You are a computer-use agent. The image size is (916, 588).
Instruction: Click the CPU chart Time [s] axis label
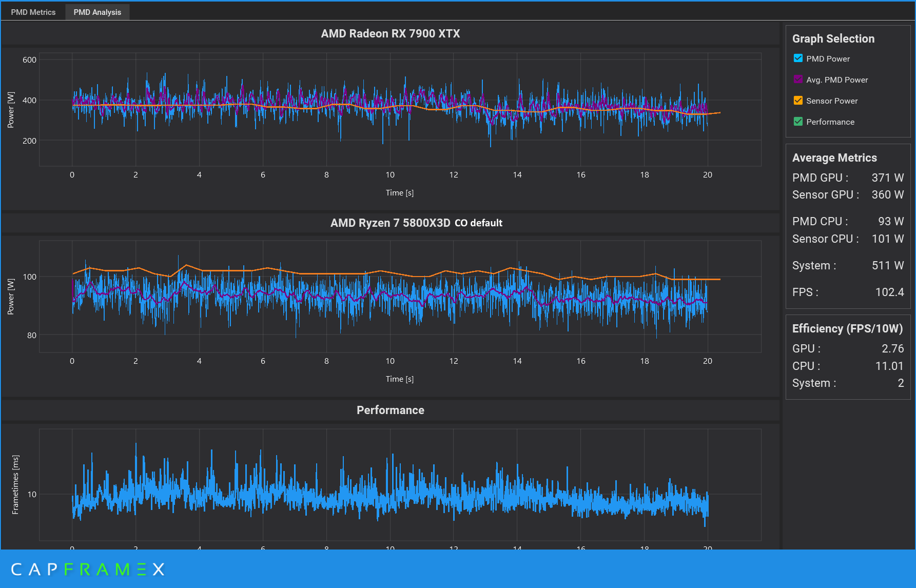point(400,379)
